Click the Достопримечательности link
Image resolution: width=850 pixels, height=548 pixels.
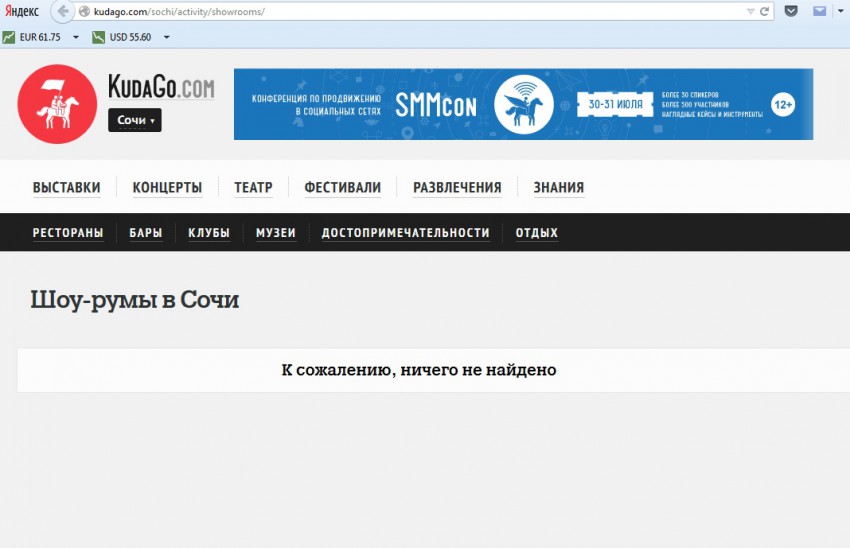pos(405,233)
